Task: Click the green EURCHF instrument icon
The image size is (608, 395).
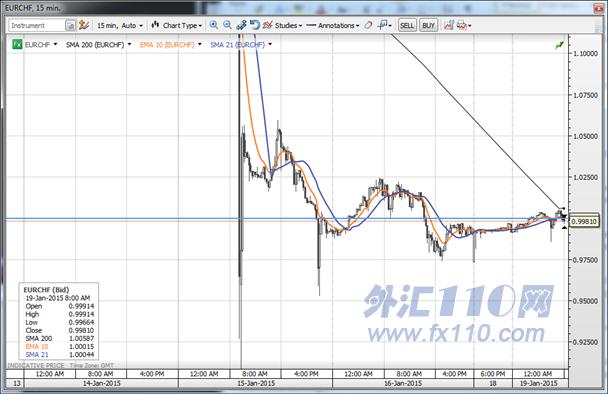Action: (17, 45)
